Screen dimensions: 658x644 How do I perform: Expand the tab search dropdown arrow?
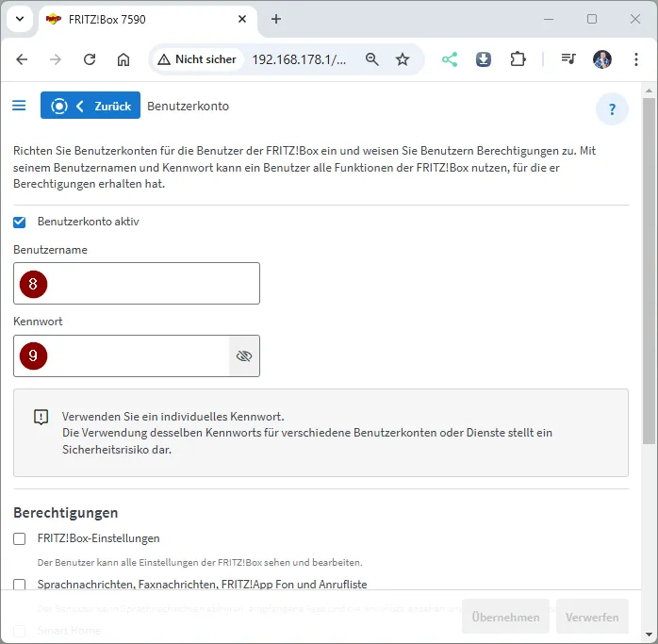tap(20, 19)
